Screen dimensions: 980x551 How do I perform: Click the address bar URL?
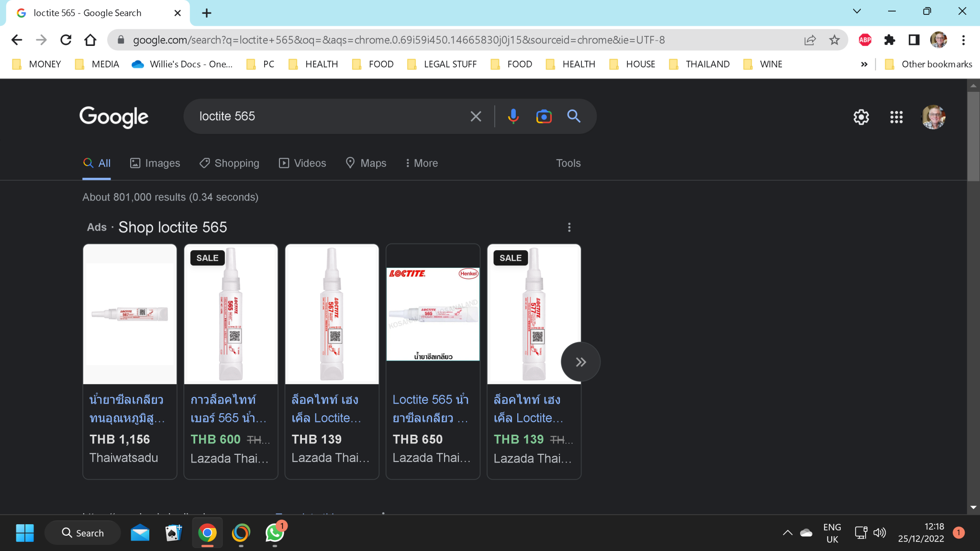point(399,40)
